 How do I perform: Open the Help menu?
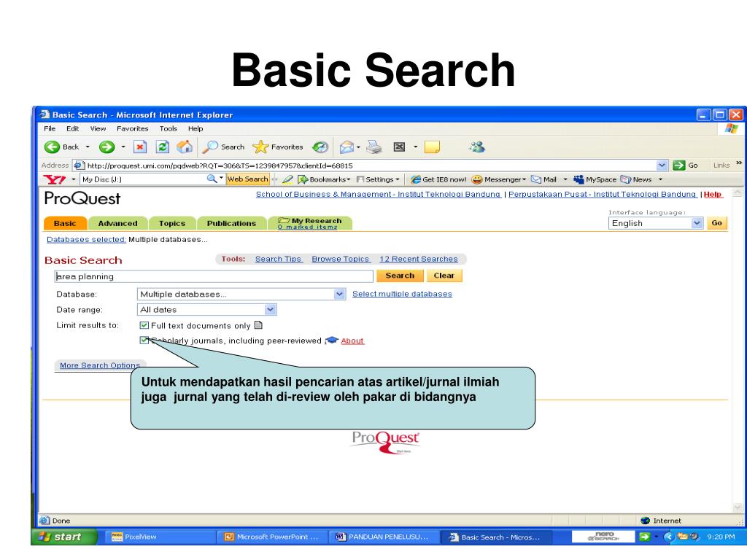(x=196, y=128)
